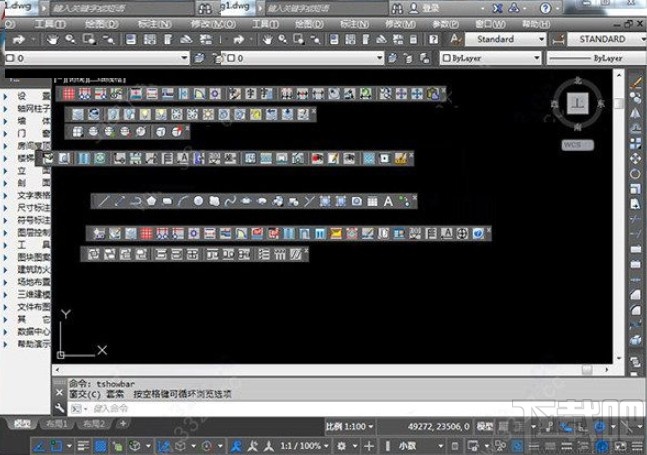Toggle the annotation monitor plus icon
This screenshot has width=647, height=455.
tap(369, 446)
